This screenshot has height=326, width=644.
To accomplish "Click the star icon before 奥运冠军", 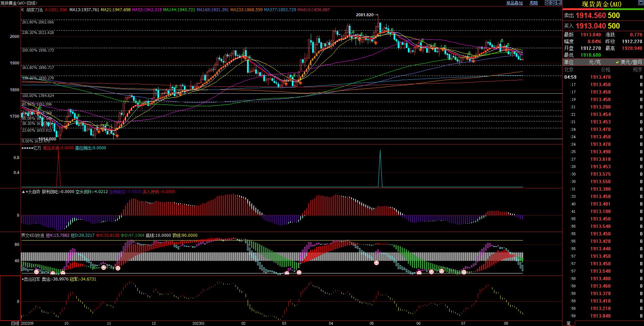I will click(x=23, y=279).
